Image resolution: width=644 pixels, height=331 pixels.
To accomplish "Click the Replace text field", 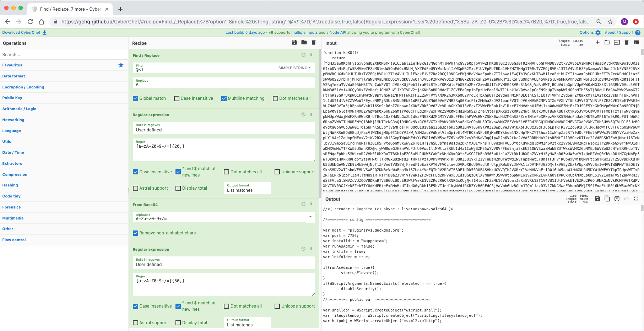I will (x=224, y=83).
